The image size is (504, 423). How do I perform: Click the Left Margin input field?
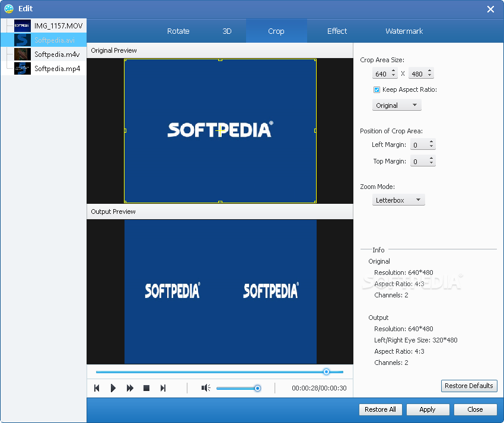[419, 145]
